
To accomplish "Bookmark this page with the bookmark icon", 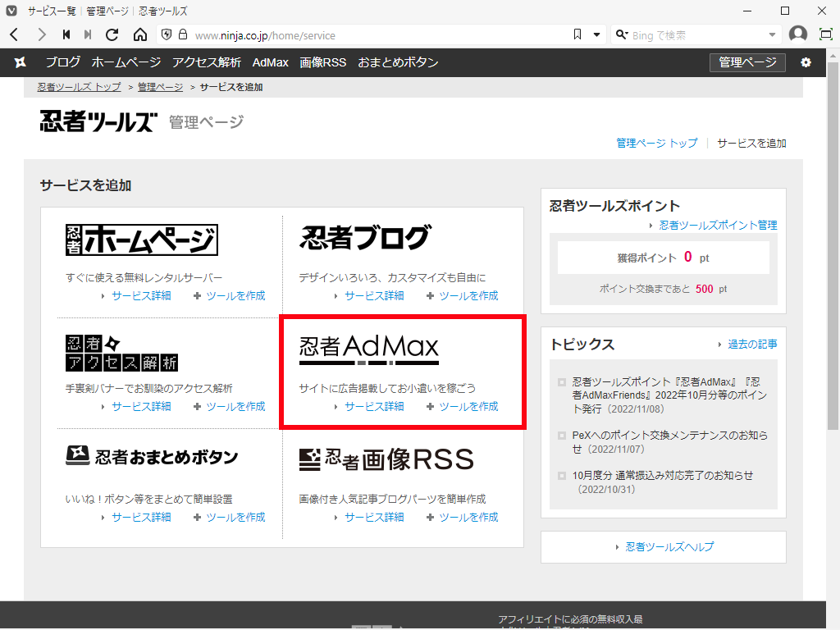I will [577, 34].
